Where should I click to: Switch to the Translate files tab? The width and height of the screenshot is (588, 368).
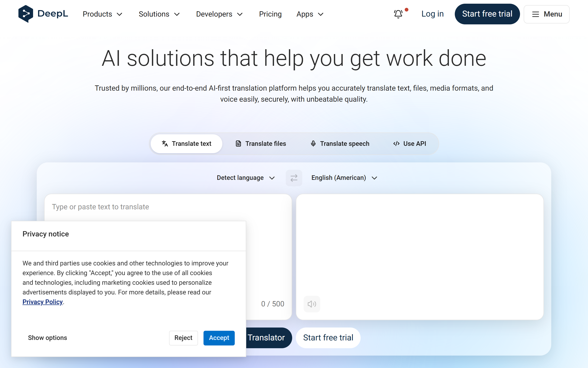[261, 144]
